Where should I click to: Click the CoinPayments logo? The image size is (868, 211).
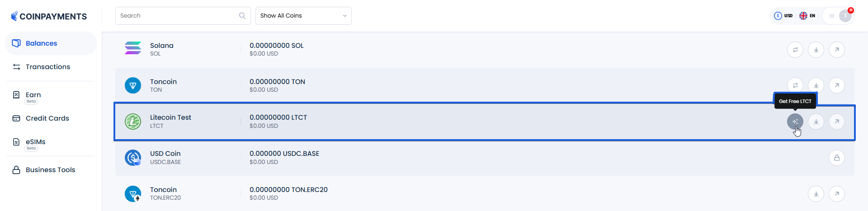tap(49, 16)
